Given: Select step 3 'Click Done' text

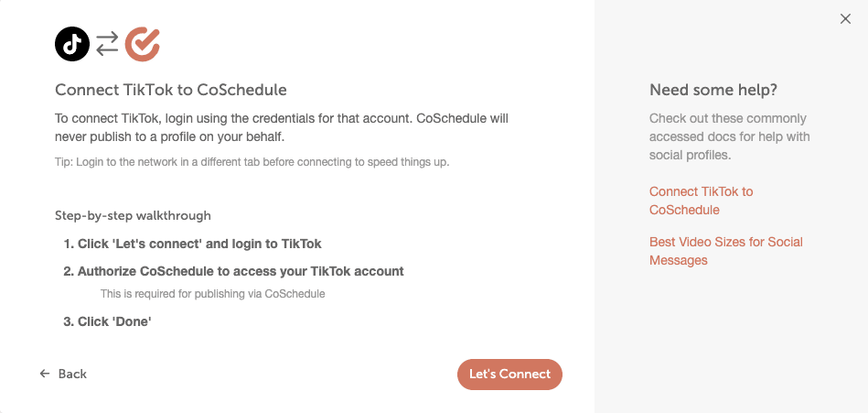Looking at the screenshot, I should point(107,321).
